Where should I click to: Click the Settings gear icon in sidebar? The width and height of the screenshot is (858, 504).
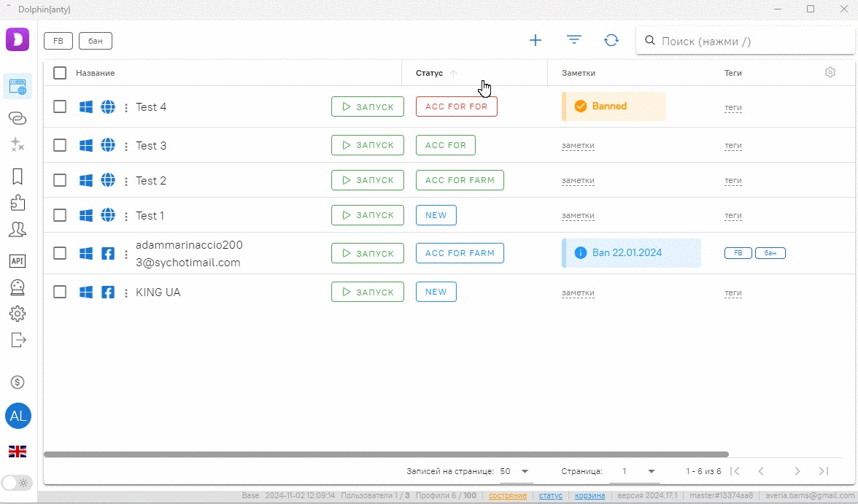tap(18, 314)
